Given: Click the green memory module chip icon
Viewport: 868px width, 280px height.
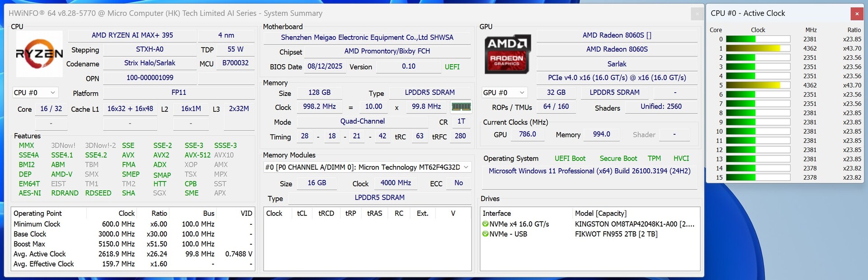Looking at the screenshot, I should tap(461, 107).
